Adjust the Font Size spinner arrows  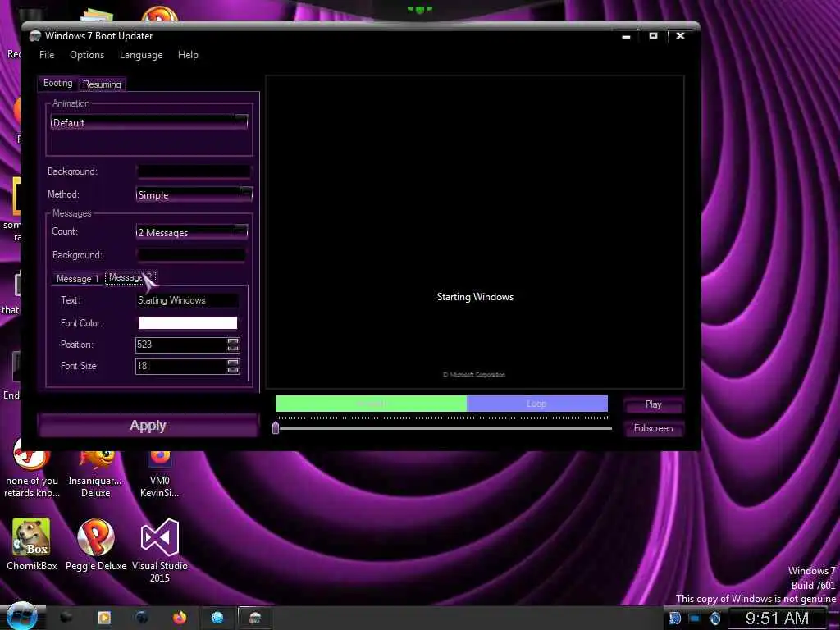point(233,366)
